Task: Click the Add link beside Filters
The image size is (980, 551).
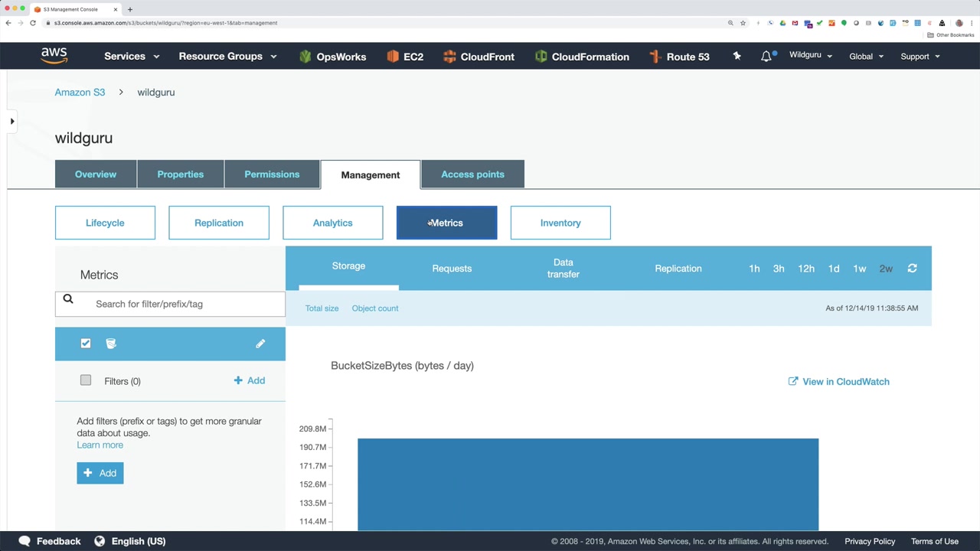Action: tap(250, 380)
